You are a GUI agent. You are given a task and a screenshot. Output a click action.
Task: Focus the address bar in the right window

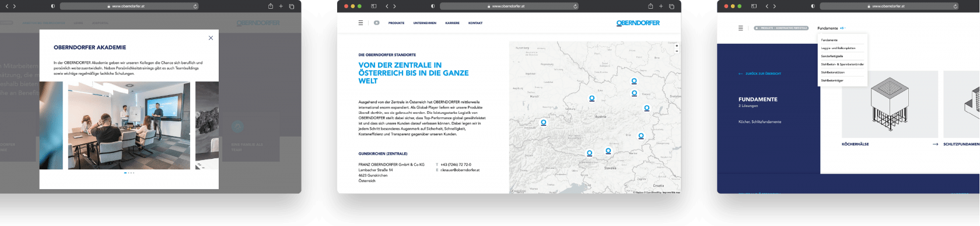tap(889, 6)
